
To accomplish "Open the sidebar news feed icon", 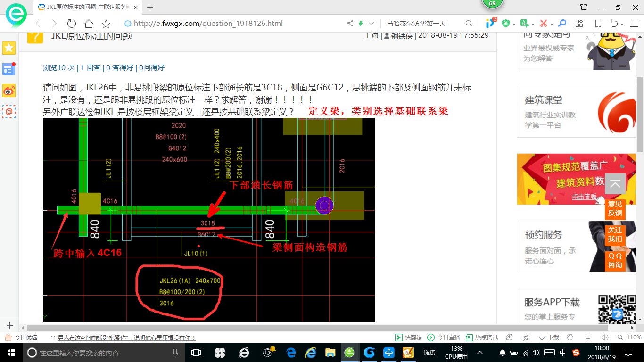I will pos(9,69).
